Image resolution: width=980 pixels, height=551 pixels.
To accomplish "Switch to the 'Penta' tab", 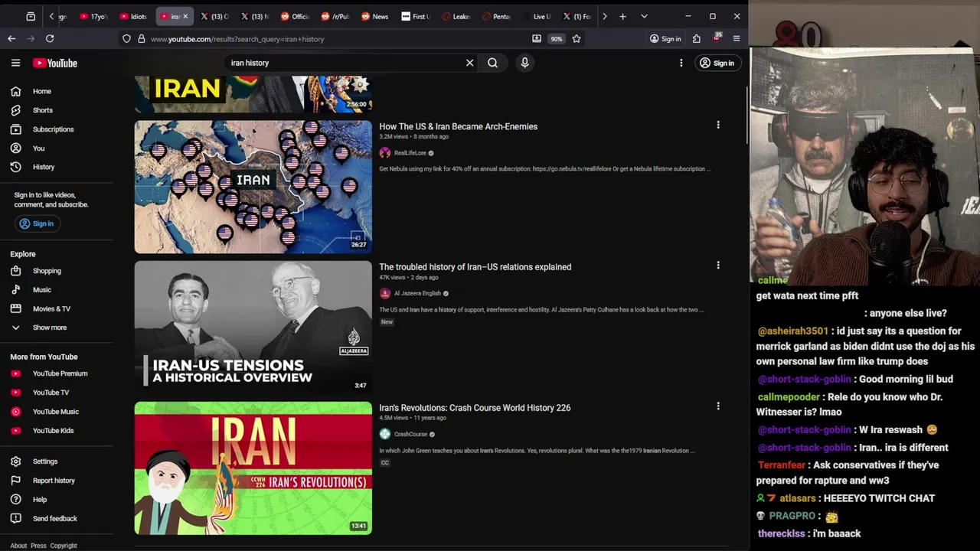I will [x=496, y=16].
